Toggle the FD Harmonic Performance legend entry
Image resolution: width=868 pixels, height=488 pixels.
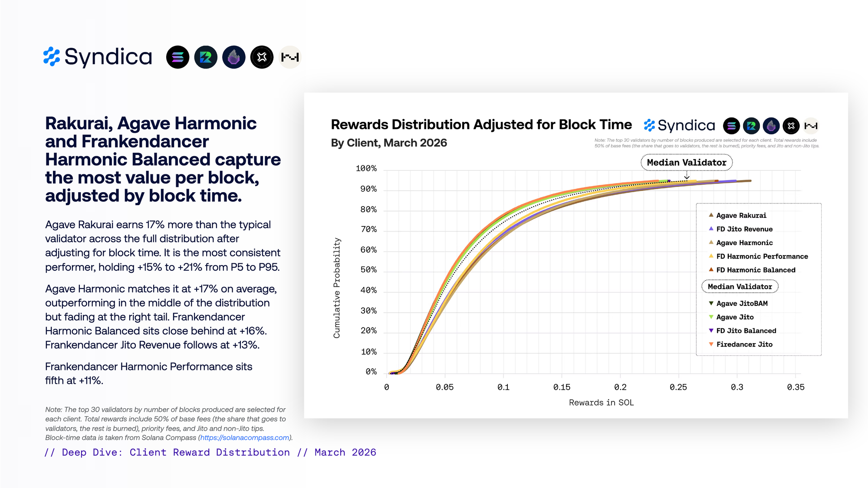[x=762, y=256]
